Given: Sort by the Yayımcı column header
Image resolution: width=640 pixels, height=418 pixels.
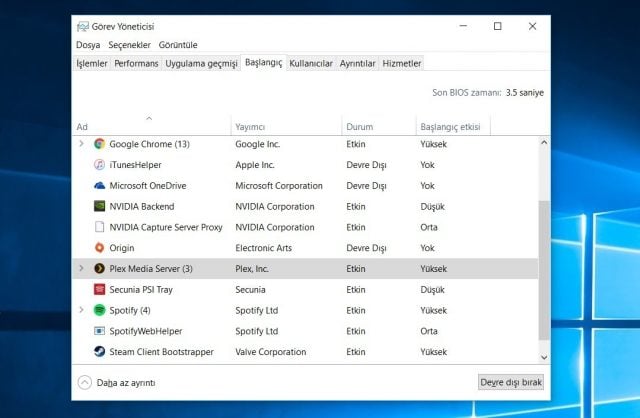Looking at the screenshot, I should click(286, 125).
